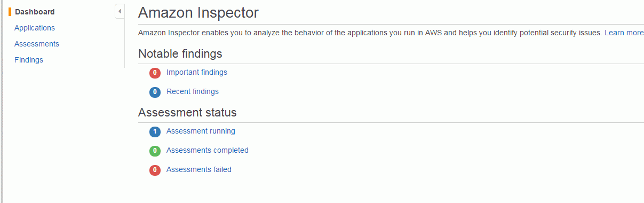Open the Dashboard navigation item

coord(35,12)
